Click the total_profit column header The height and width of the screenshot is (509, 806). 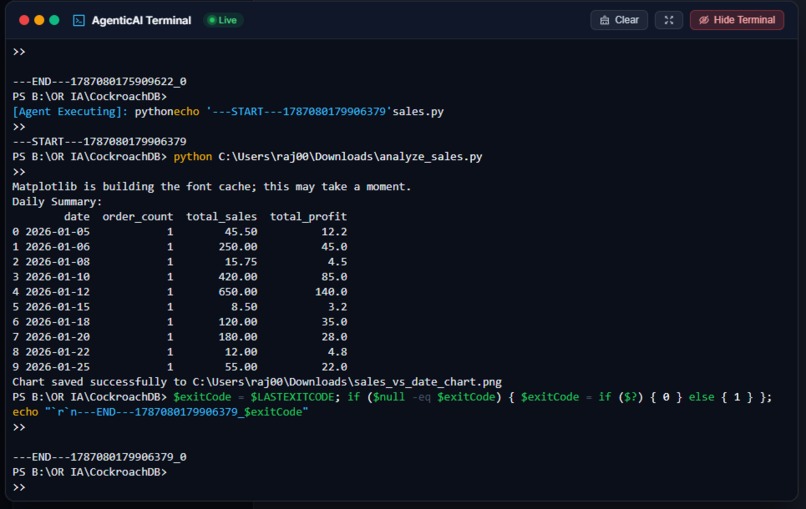(x=308, y=216)
